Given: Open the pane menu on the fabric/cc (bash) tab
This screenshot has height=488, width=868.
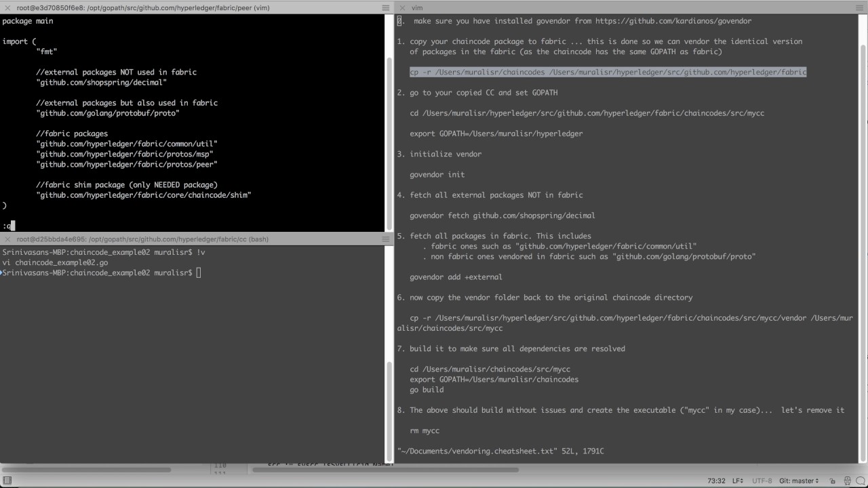Looking at the screenshot, I should click(385, 239).
